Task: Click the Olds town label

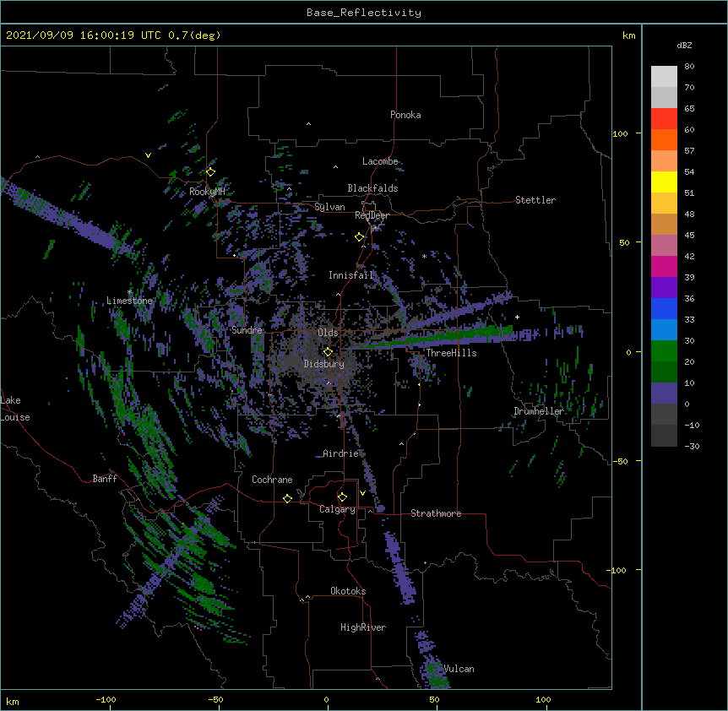Action: 328,333
